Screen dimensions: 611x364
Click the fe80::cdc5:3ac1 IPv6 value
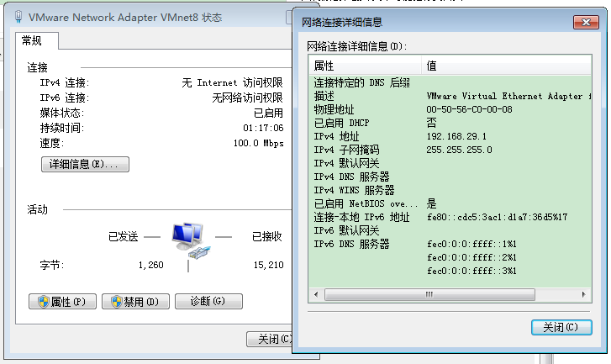click(x=498, y=217)
